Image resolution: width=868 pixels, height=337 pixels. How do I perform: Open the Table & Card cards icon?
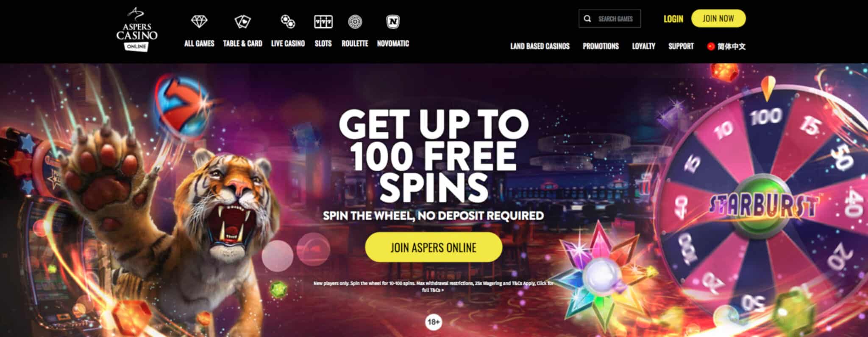(242, 21)
